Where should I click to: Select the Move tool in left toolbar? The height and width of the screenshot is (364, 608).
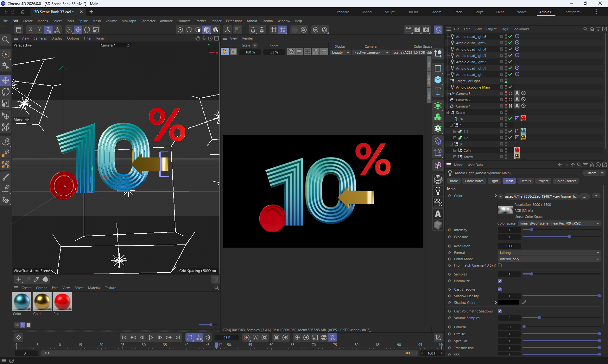click(6, 80)
